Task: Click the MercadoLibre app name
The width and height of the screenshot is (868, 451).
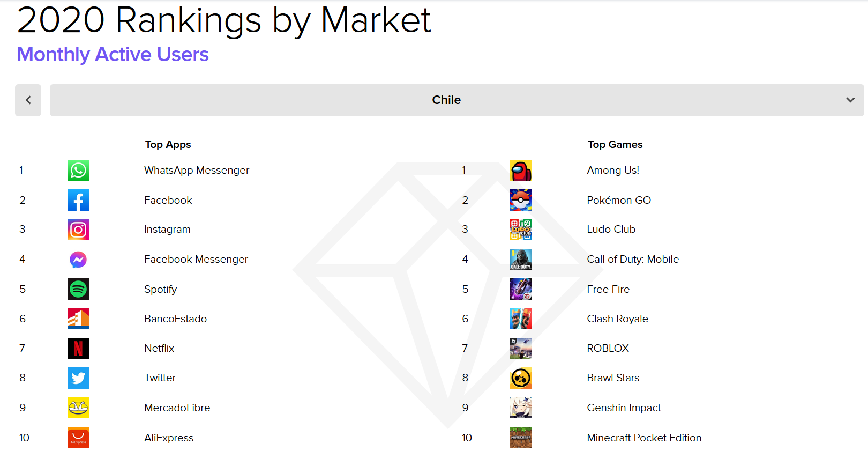Action: click(177, 408)
